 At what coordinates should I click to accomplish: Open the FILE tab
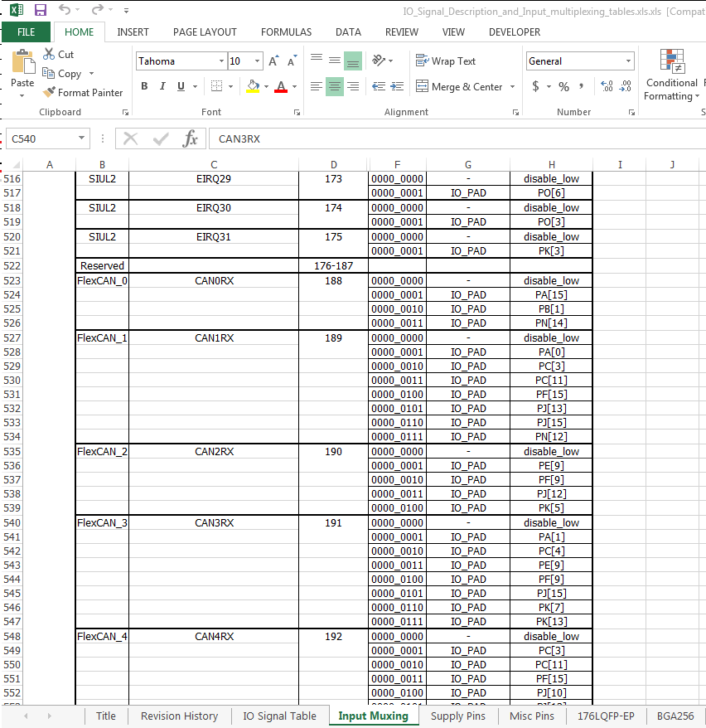pyautogui.click(x=26, y=32)
